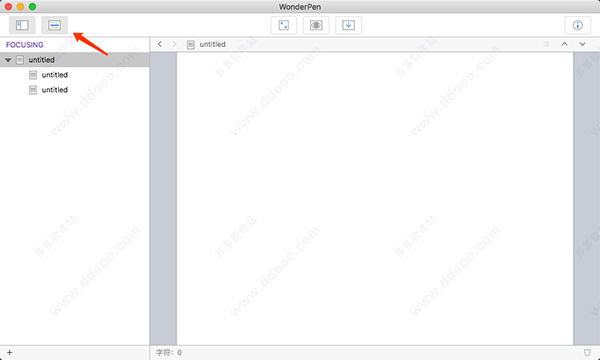This screenshot has width=600, height=360.
Task: Click inside the blank editor writing area
Action: point(375,198)
